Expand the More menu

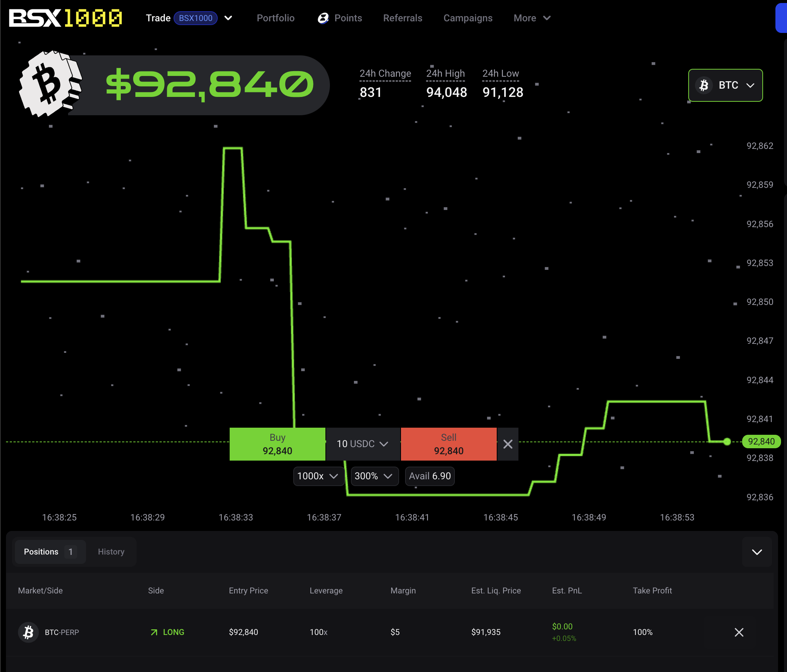pyautogui.click(x=532, y=18)
